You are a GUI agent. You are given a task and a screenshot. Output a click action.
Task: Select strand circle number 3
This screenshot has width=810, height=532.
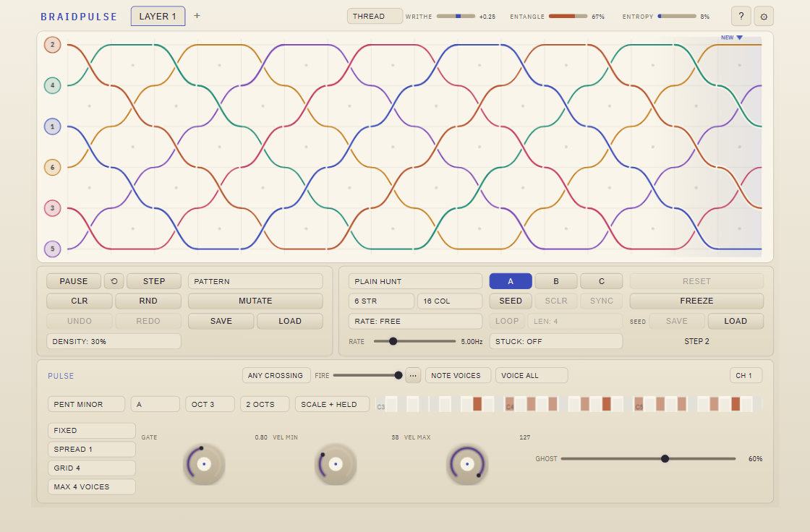coord(52,208)
